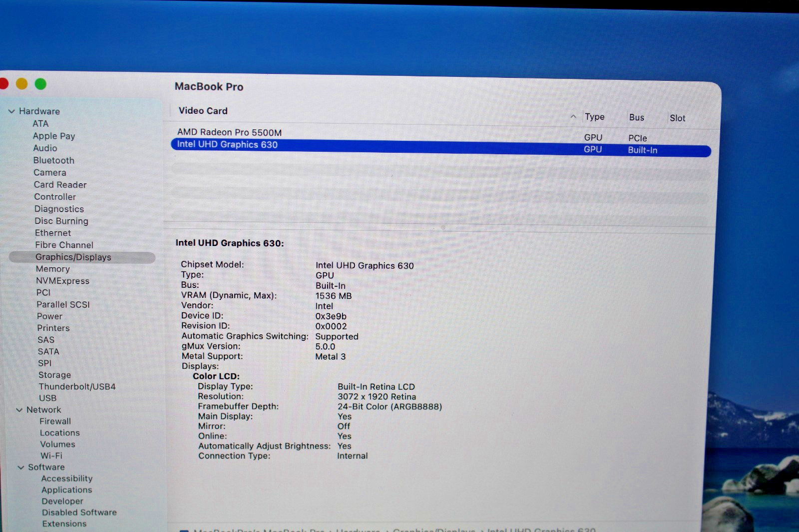Click 24-Bit Color (ARGB8888) value
Viewport: 799px width, 532px height.
pyautogui.click(x=390, y=407)
